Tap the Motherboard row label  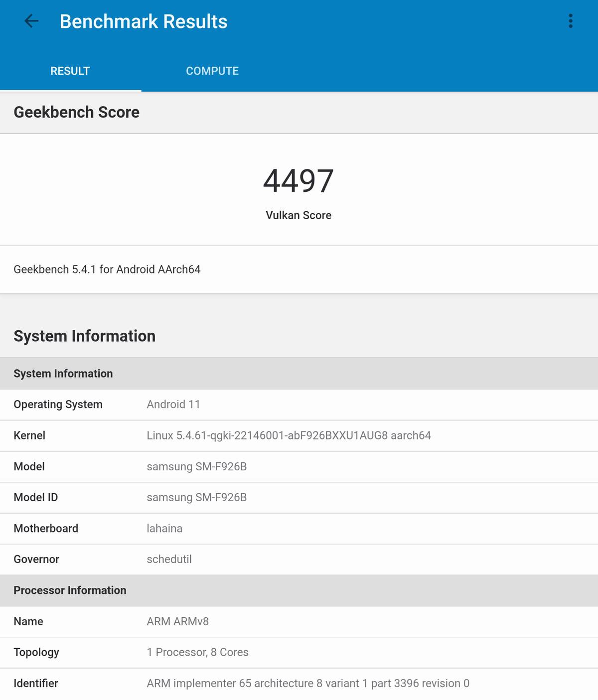(x=46, y=529)
